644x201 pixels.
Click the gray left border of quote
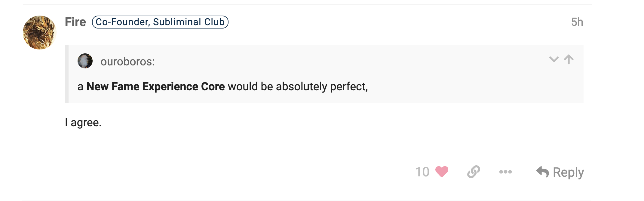67,74
